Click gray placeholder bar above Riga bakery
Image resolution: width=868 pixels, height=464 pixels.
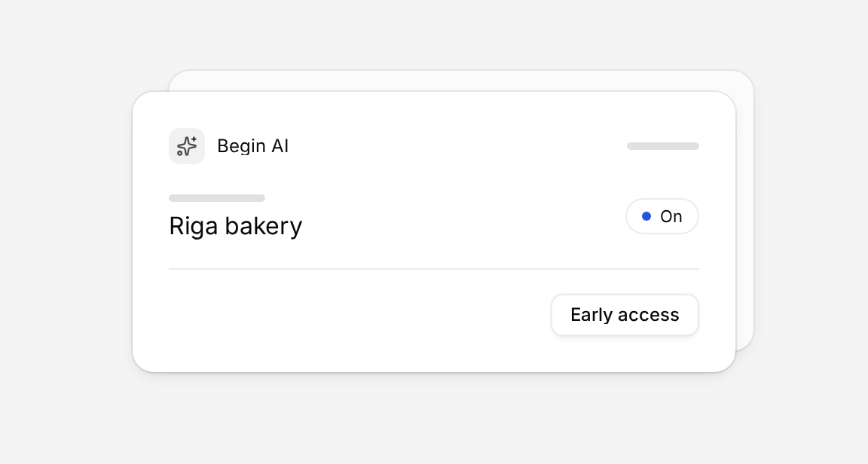tap(217, 197)
